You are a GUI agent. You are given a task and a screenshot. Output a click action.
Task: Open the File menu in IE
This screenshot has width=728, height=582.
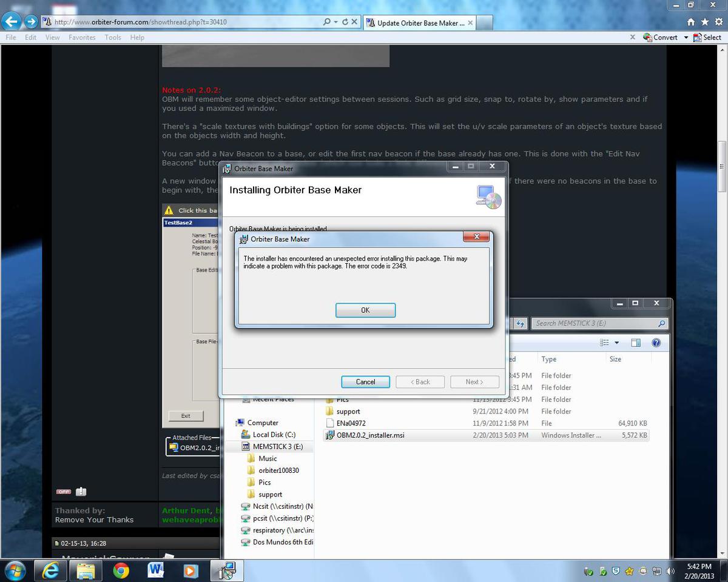click(11, 37)
